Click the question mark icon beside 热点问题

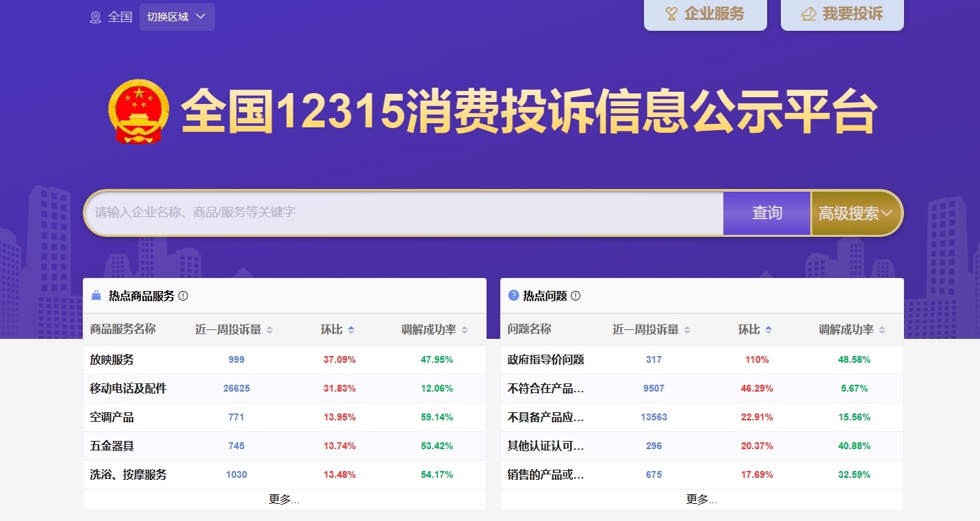[513, 296]
